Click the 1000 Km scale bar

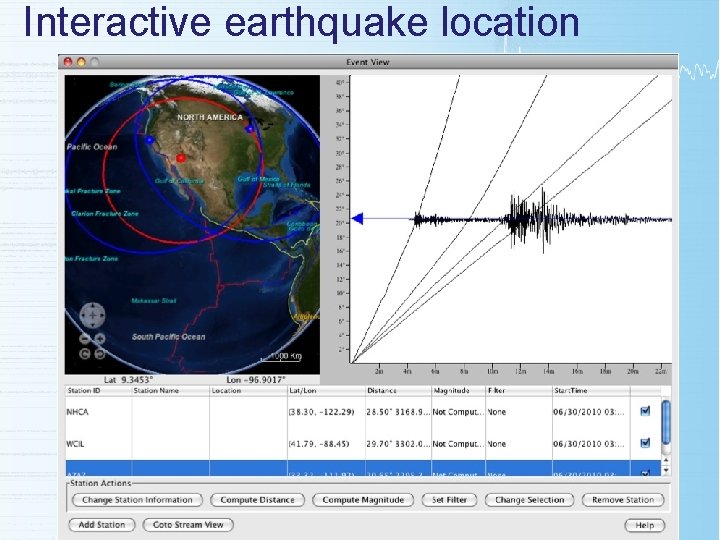(281, 356)
